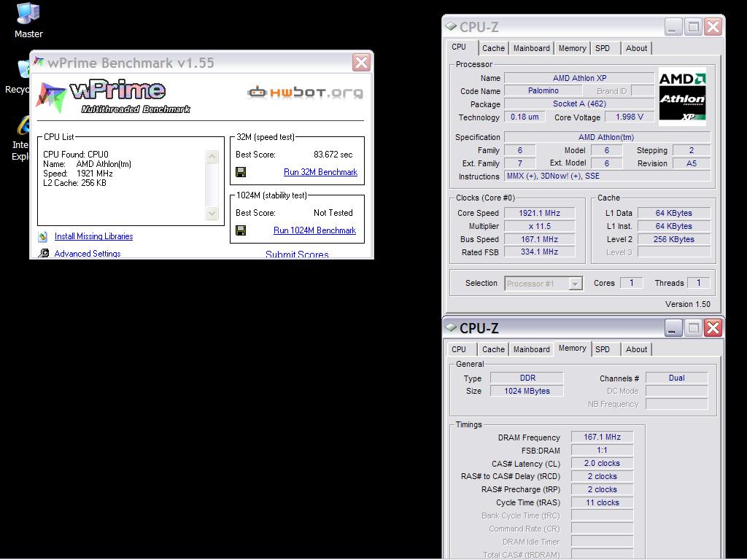Screen dimensions: 747x560
Task: Open the Master desktop icon
Action: pyautogui.click(x=28, y=20)
